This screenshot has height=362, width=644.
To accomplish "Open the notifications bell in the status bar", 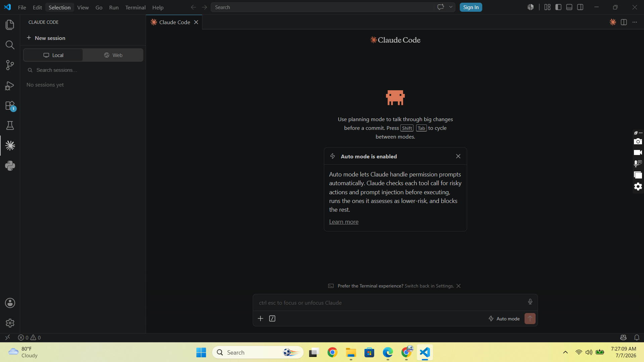I will (637, 338).
